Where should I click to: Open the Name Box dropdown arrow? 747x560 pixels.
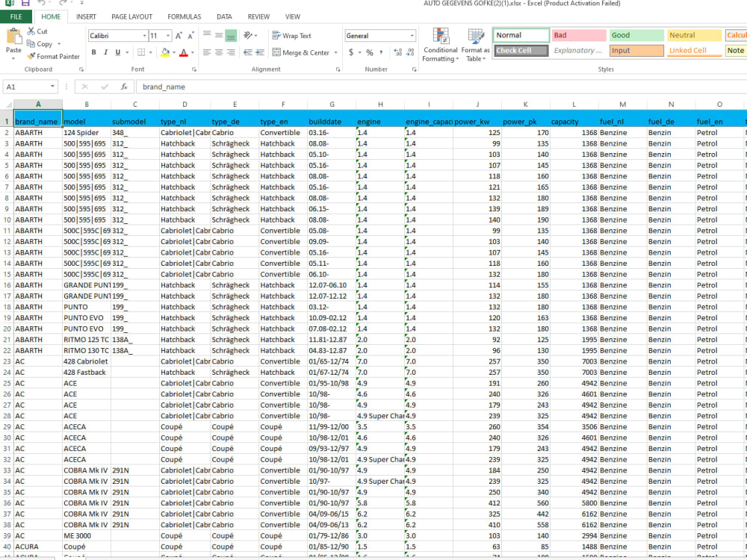[x=52, y=87]
